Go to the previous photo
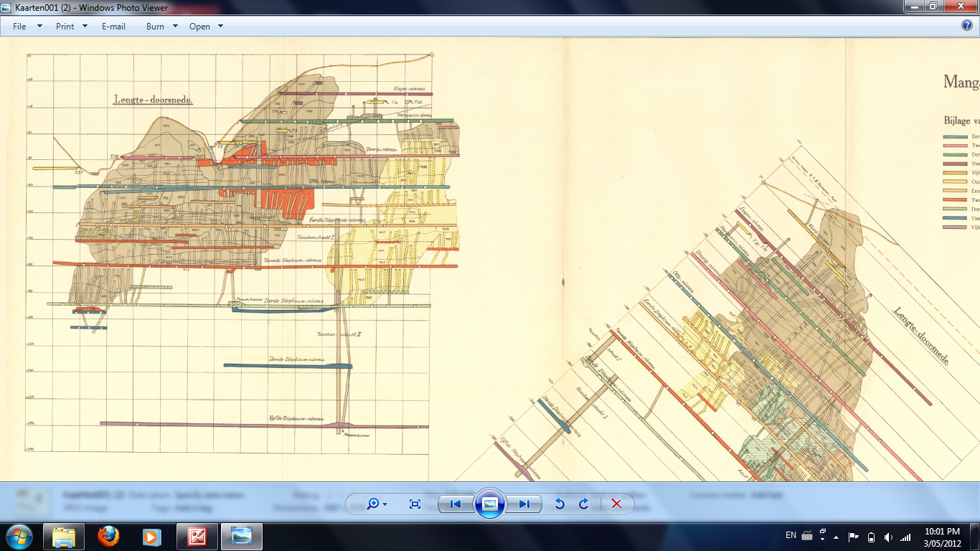This screenshot has height=551, width=980. [x=456, y=504]
